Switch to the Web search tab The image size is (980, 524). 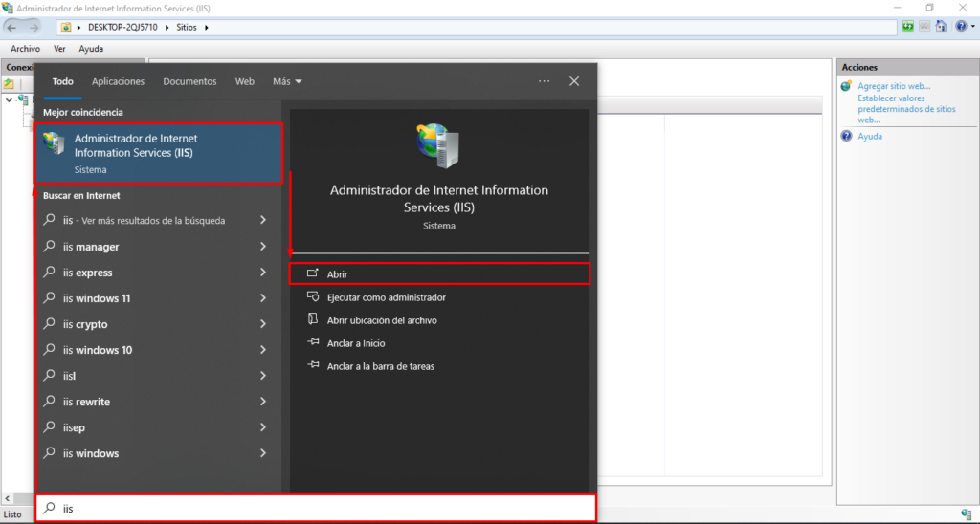244,82
